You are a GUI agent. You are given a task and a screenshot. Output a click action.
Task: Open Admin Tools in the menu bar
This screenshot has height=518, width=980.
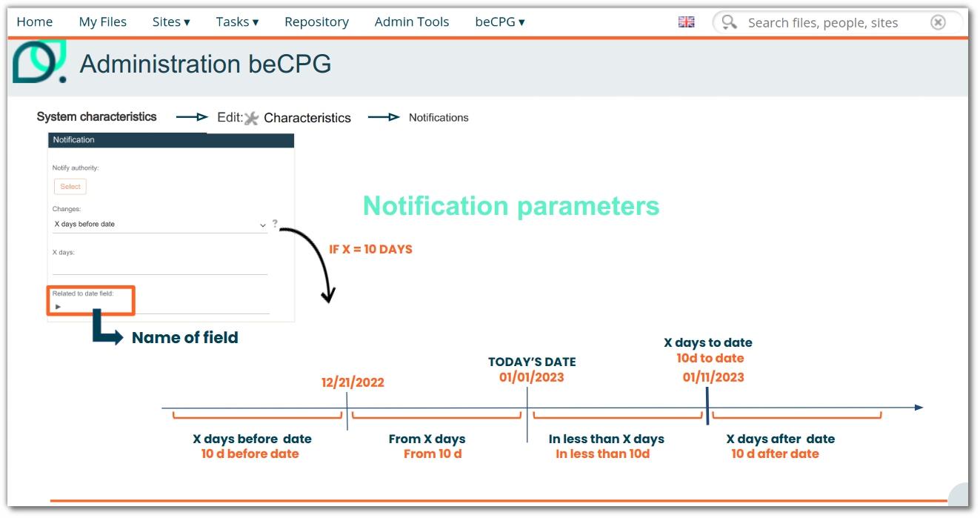412,22
